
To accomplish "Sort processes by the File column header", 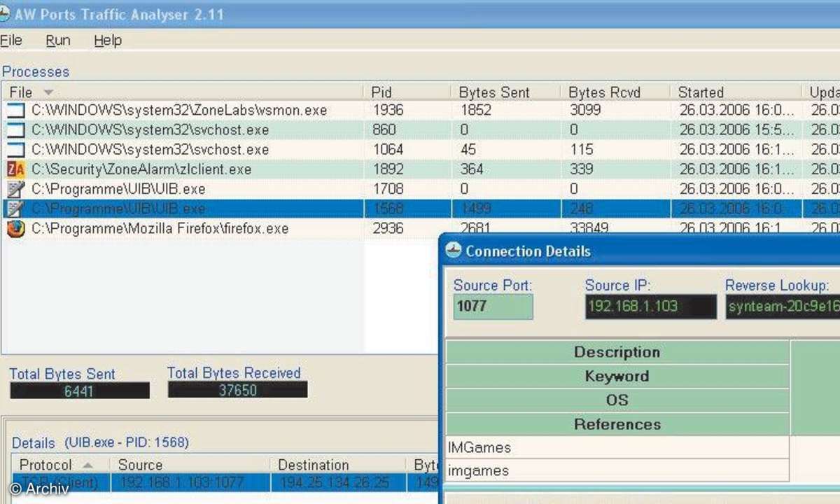I will [x=182, y=92].
